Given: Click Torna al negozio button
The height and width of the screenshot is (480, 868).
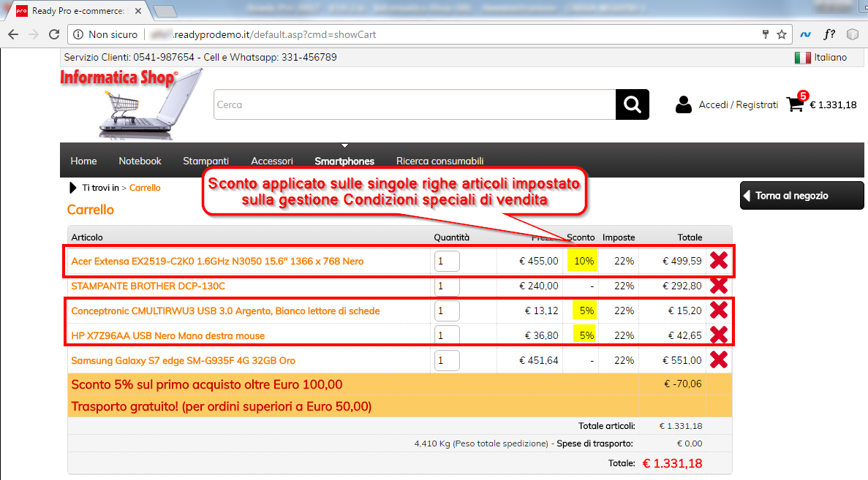Looking at the screenshot, I should (801, 195).
